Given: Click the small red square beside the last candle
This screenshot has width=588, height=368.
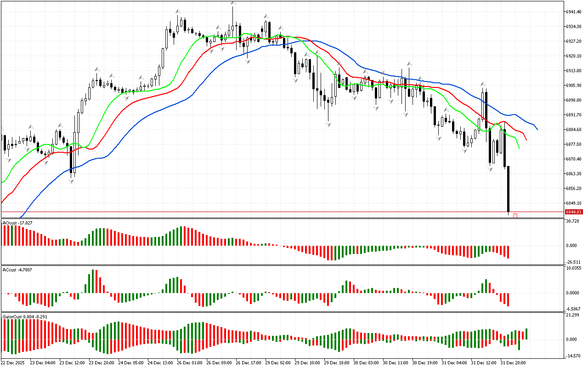Looking at the screenshot, I should point(515,215).
